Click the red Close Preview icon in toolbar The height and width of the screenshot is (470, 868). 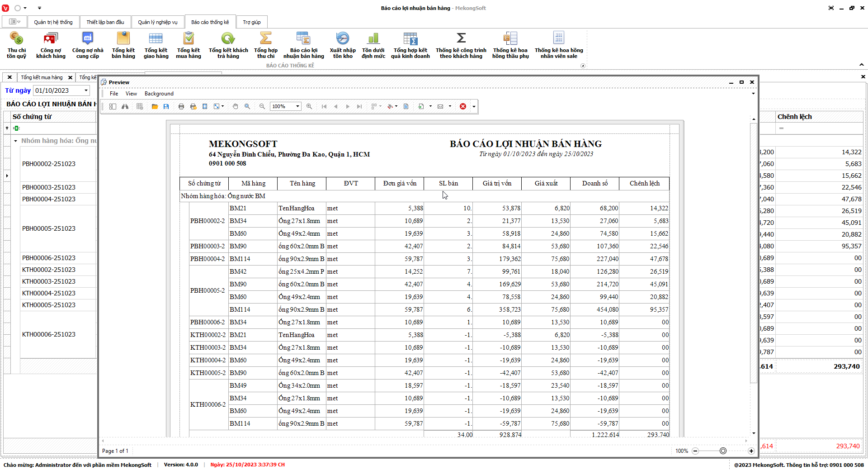point(463,106)
